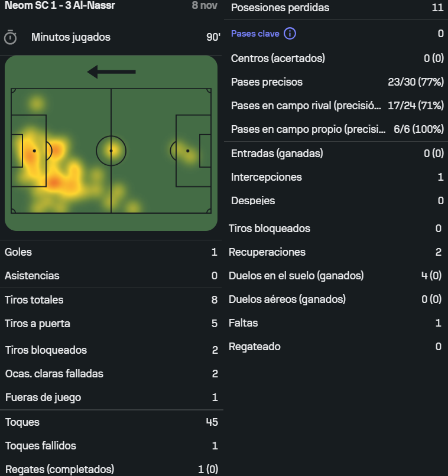Open the Neom SC 1 - 3 Al-Nassr match
The image size is (448, 476).
pyautogui.click(x=60, y=6)
